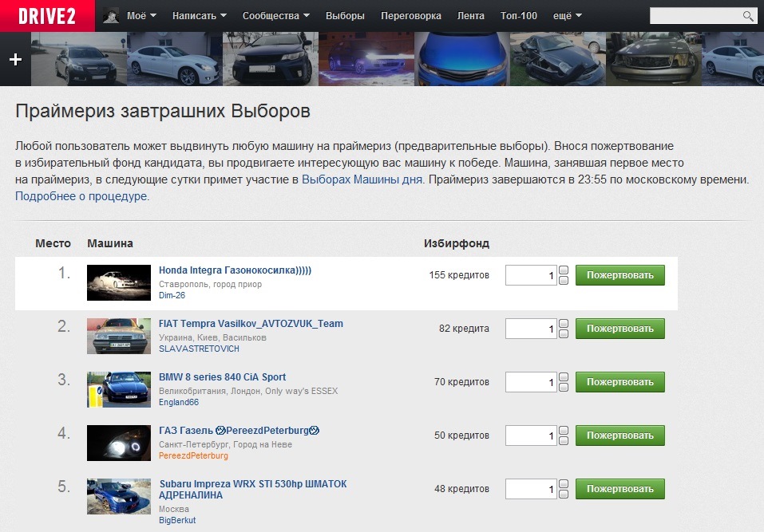This screenshot has width=764, height=532.
Task: Decrease the credit amount for BMW 8 series
Action: [564, 388]
